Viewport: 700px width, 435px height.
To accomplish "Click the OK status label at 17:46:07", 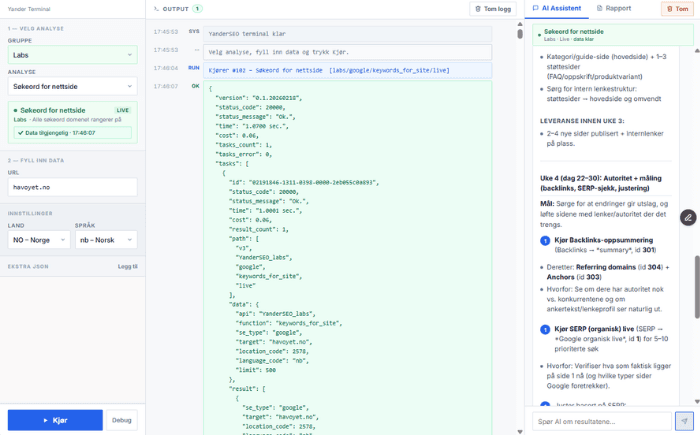I will (196, 86).
